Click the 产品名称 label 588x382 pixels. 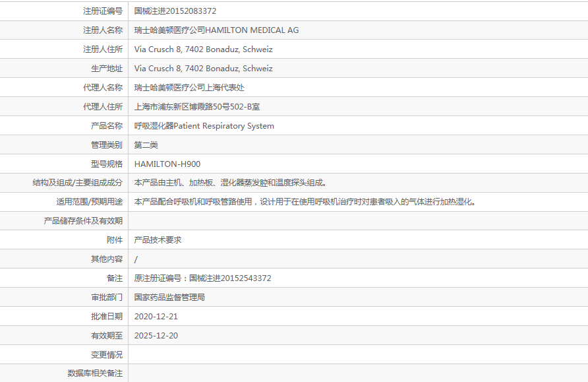tap(107, 126)
